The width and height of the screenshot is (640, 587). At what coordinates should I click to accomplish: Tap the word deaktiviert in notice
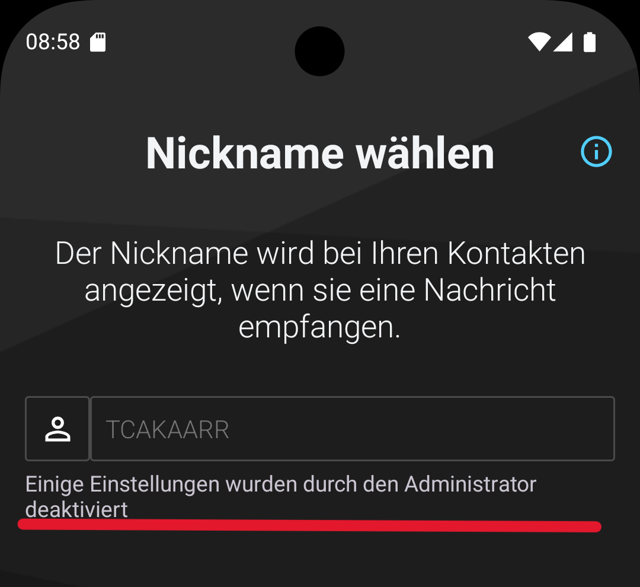point(77,509)
